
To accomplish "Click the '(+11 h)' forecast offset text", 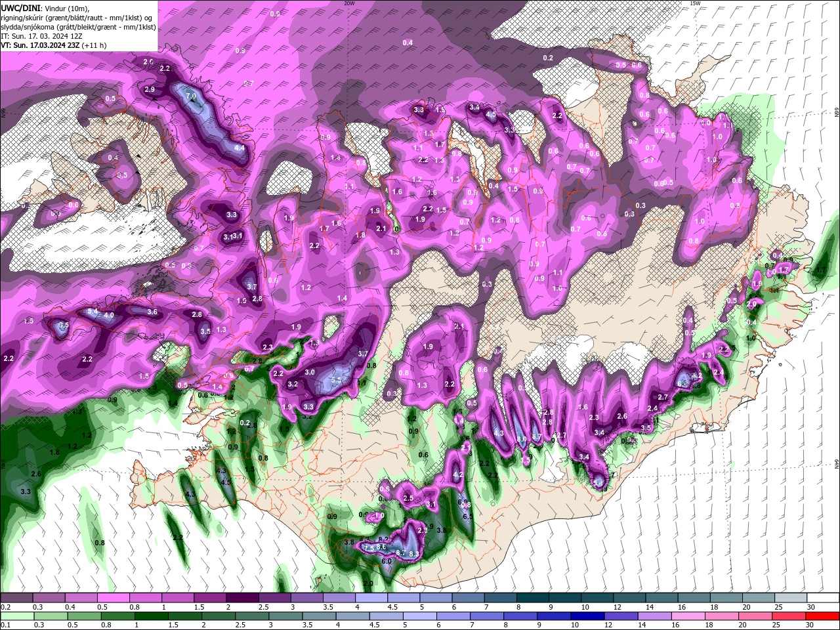I will (94, 45).
